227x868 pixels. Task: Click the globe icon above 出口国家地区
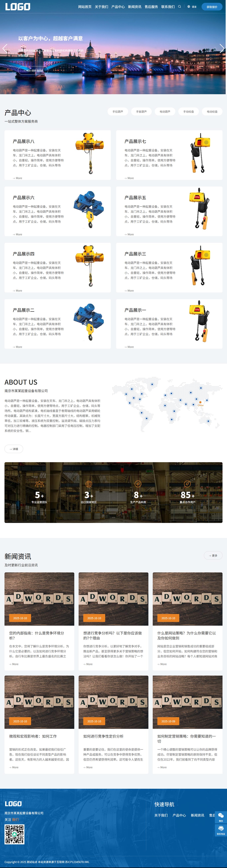(89, 484)
